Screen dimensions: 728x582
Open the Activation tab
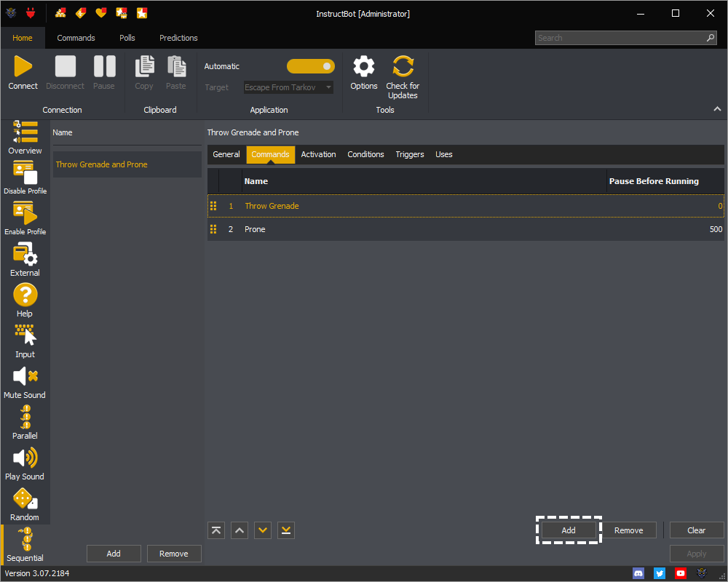[x=319, y=154]
